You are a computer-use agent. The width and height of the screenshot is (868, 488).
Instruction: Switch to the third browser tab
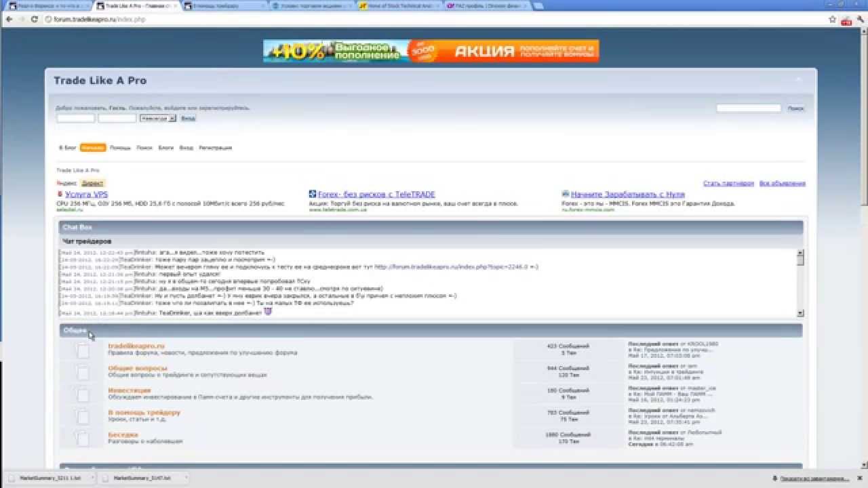[x=224, y=5]
